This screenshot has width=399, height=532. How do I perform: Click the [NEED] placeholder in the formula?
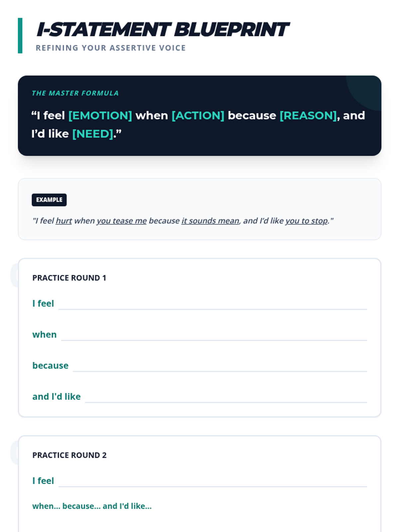(x=93, y=134)
